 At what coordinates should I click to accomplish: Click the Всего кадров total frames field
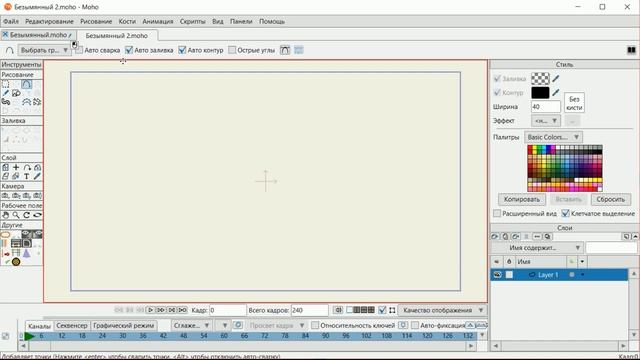(309, 310)
